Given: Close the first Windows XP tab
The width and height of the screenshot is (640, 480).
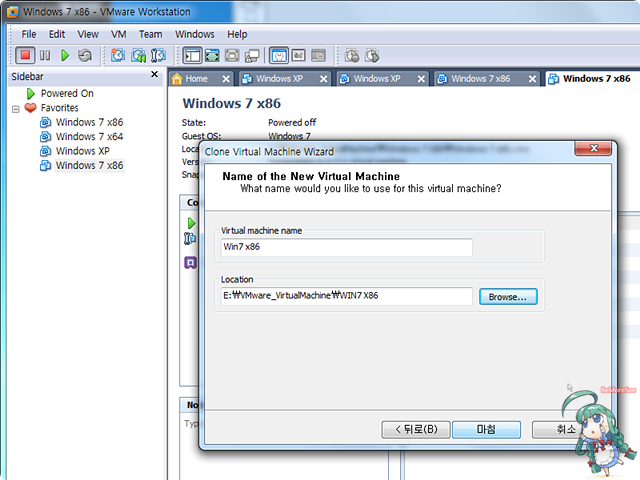Looking at the screenshot, I should click(x=323, y=79).
